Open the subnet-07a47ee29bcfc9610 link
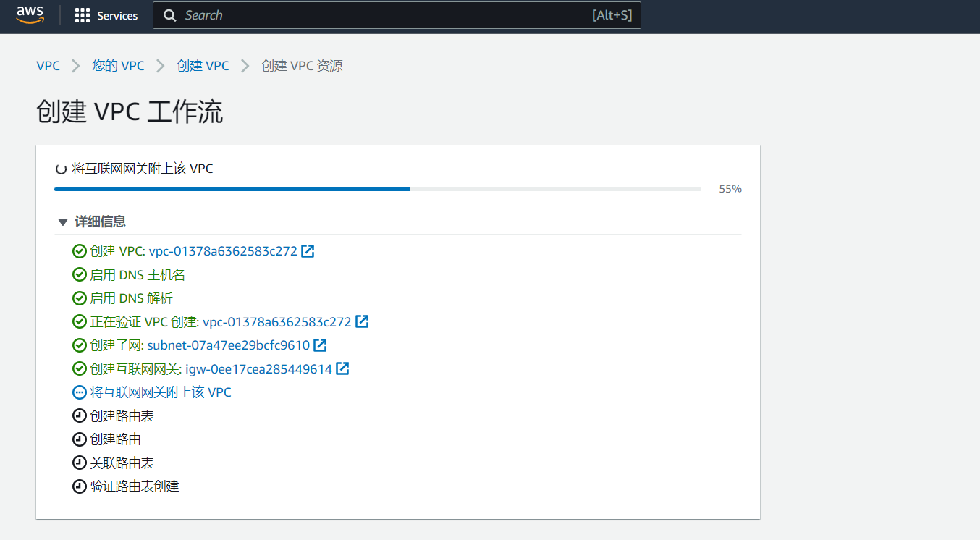Image resolution: width=980 pixels, height=540 pixels. 229,345
